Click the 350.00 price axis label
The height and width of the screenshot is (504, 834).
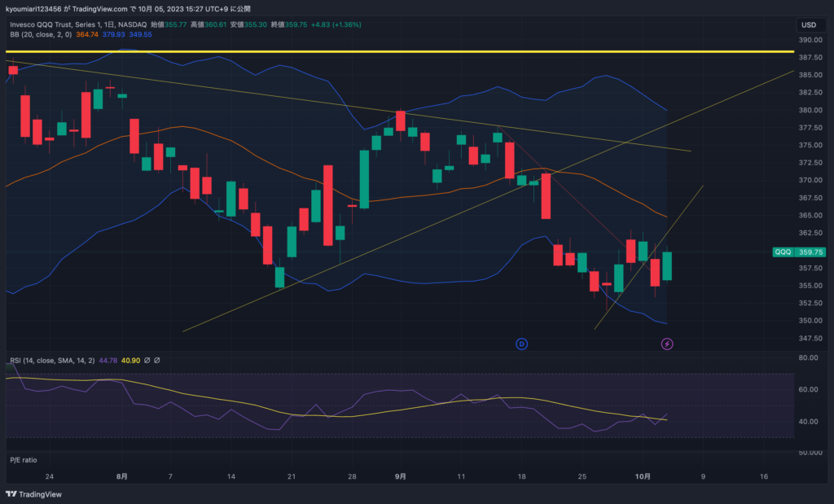[810, 321]
